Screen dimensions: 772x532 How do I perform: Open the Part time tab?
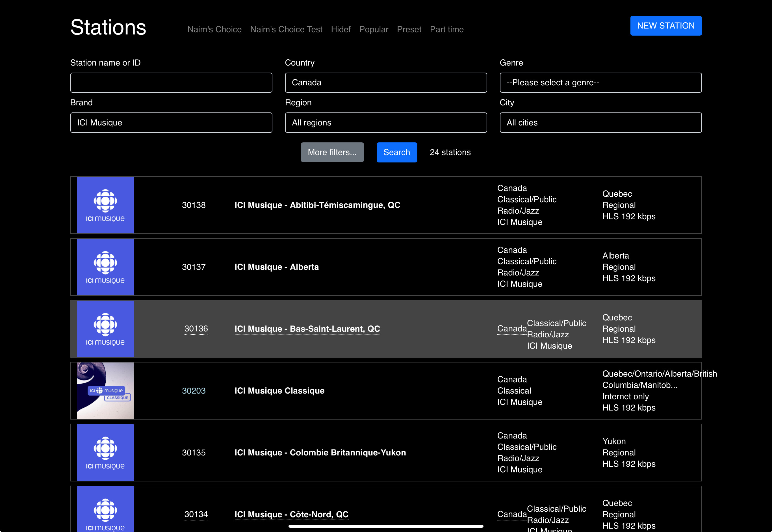pyautogui.click(x=447, y=29)
